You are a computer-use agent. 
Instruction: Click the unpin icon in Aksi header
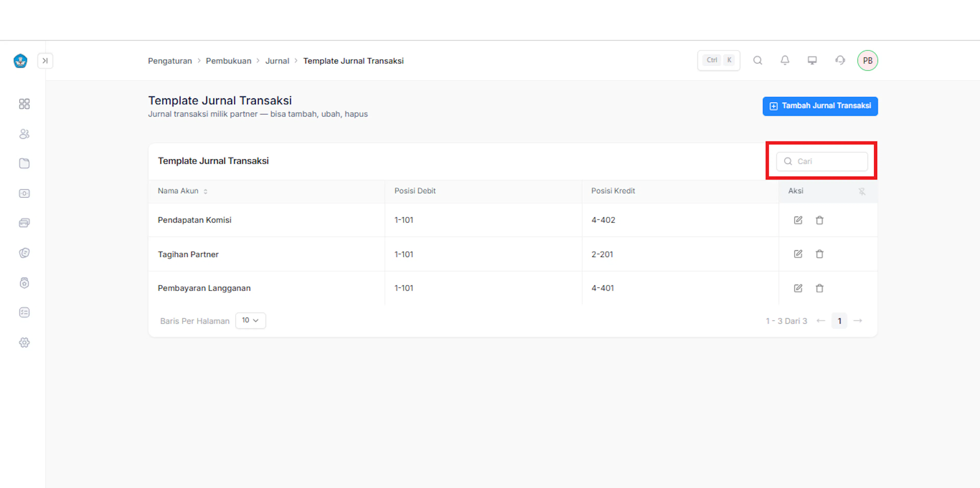(x=862, y=191)
